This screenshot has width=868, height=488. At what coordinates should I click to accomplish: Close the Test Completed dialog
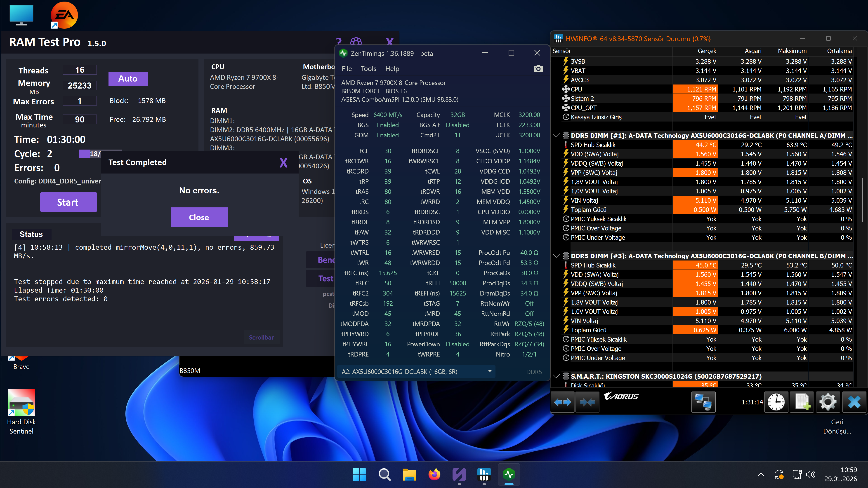pyautogui.click(x=199, y=217)
